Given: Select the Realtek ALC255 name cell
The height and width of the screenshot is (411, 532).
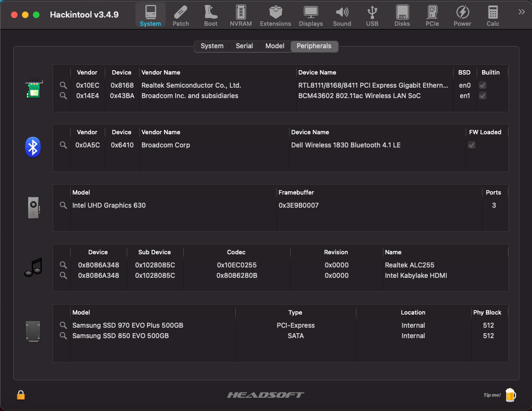Looking at the screenshot, I should pyautogui.click(x=410, y=265).
